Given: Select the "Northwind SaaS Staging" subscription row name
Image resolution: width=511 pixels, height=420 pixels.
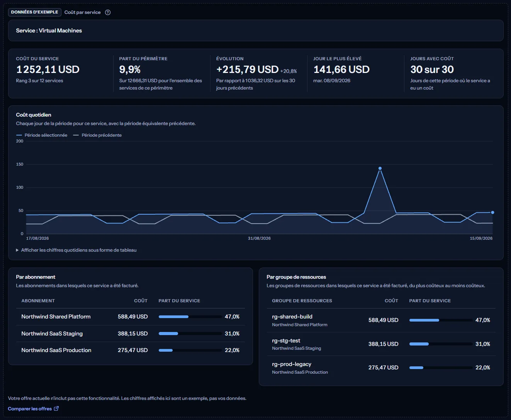Looking at the screenshot, I should tap(52, 334).
